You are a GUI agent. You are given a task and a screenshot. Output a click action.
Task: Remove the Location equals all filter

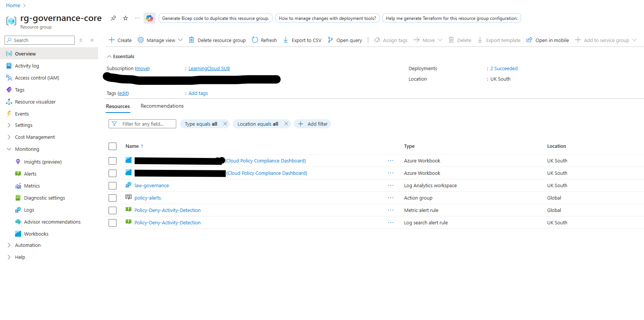point(286,124)
